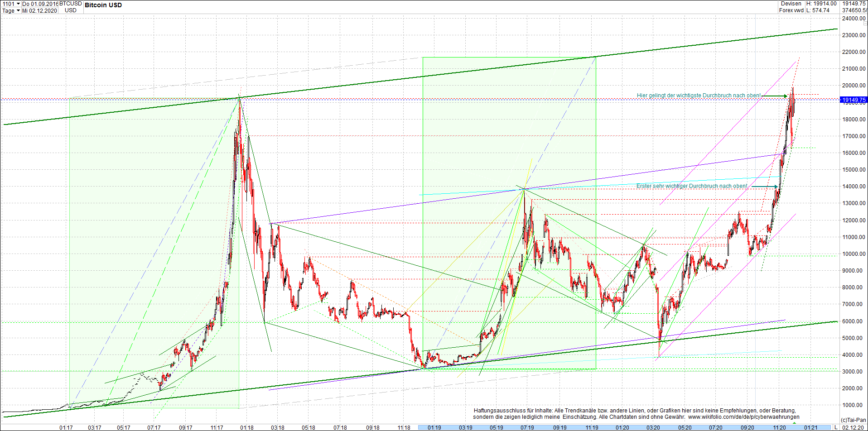
Task: Click the end date field "Mi 02.12.2020"
Action: [x=40, y=11]
